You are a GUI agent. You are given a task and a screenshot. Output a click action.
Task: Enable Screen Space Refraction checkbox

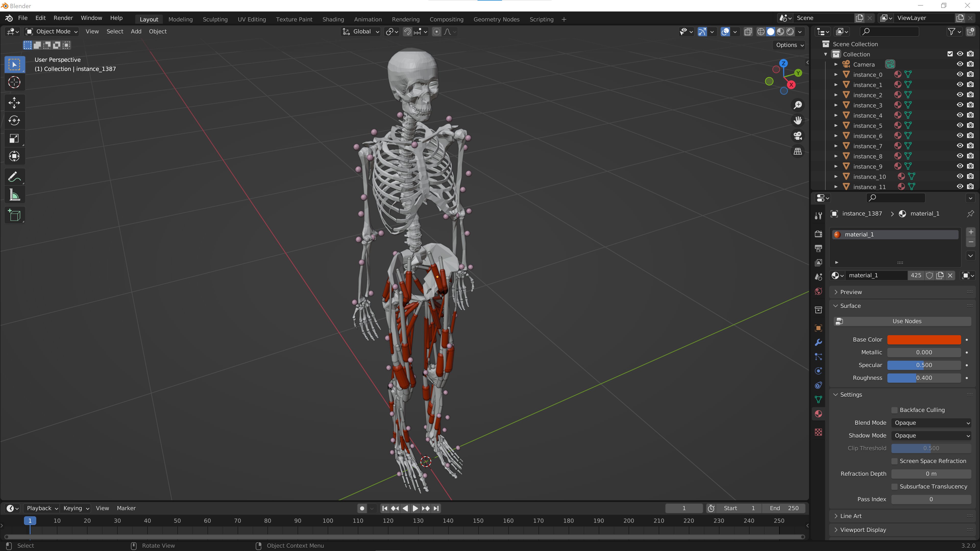tap(895, 461)
